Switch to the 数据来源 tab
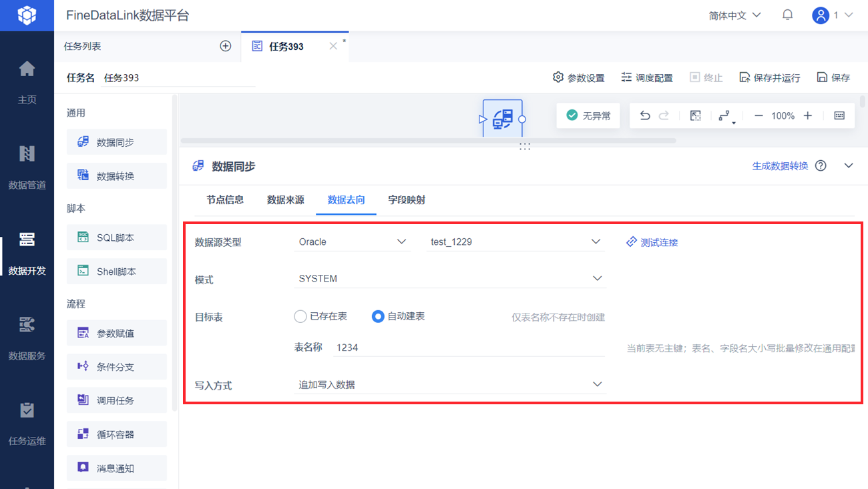 (286, 199)
